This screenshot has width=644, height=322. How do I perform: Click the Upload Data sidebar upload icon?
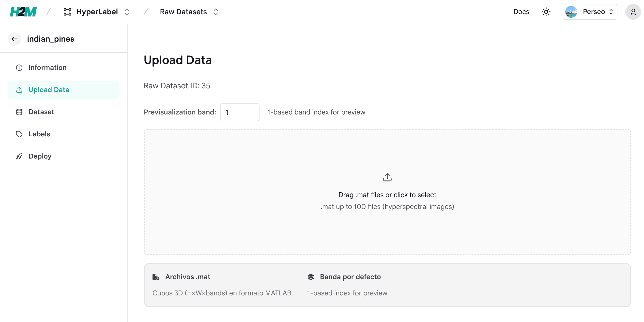click(x=19, y=90)
